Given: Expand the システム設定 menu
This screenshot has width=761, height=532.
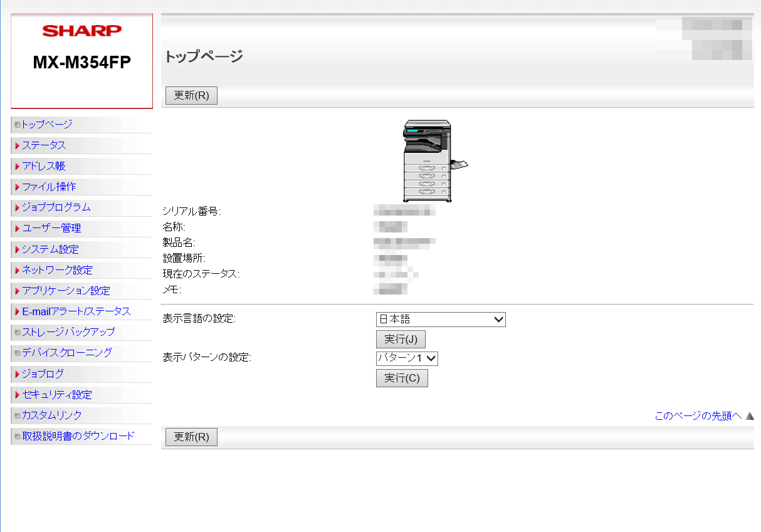Looking at the screenshot, I should [x=50, y=249].
